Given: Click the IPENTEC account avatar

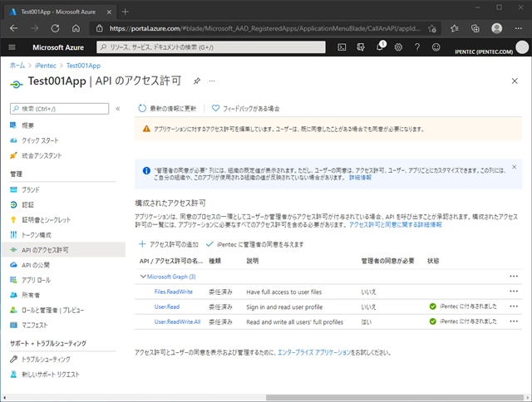Looking at the screenshot, I should tap(522, 47).
